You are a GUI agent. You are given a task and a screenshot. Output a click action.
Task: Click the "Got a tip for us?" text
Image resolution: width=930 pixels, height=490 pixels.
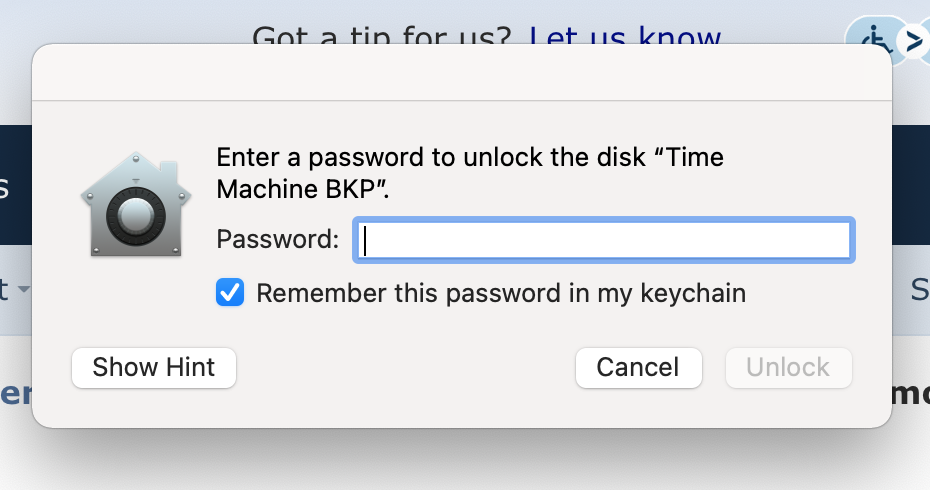coord(381,35)
